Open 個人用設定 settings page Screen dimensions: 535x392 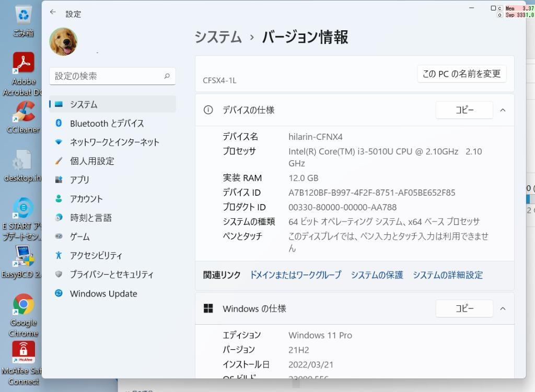pyautogui.click(x=113, y=161)
